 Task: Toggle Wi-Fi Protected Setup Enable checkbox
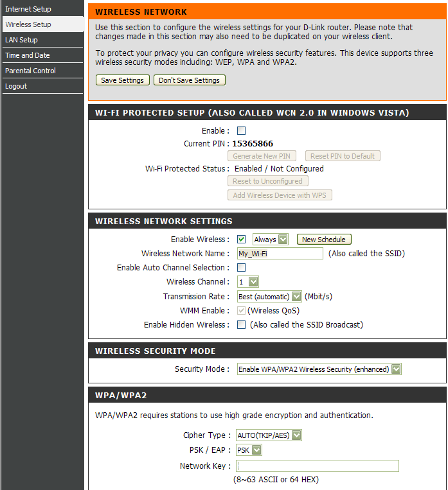point(241,130)
